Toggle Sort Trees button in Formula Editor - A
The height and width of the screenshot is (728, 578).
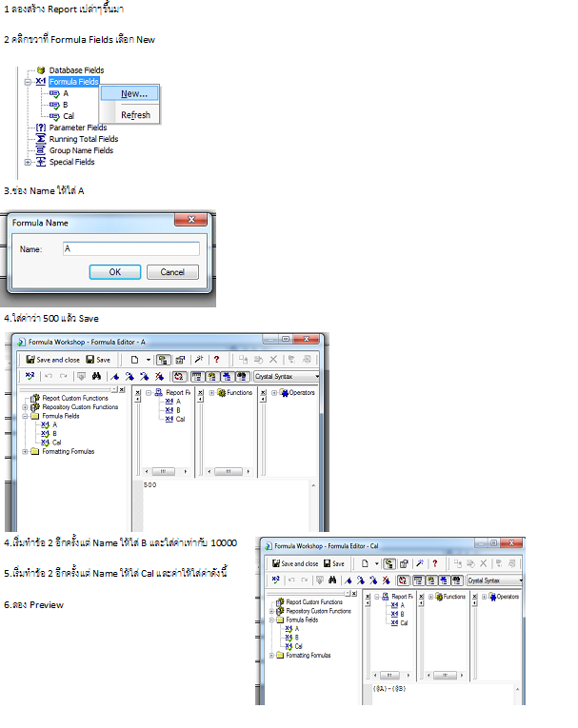point(179,377)
